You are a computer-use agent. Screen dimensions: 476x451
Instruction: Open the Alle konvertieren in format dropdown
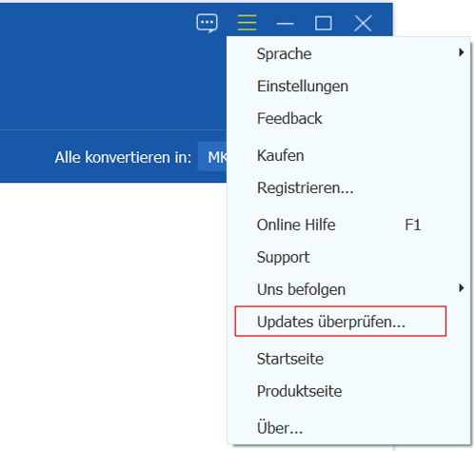point(212,157)
